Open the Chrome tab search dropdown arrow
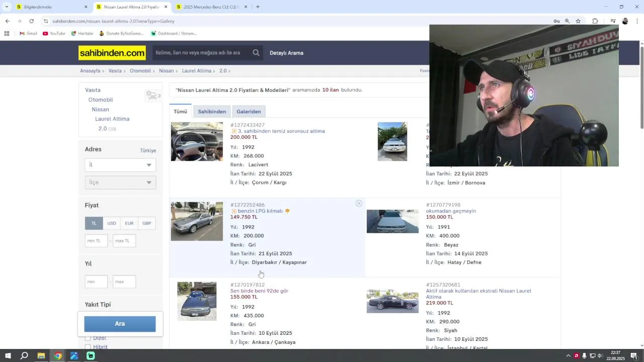 [x=7, y=7]
